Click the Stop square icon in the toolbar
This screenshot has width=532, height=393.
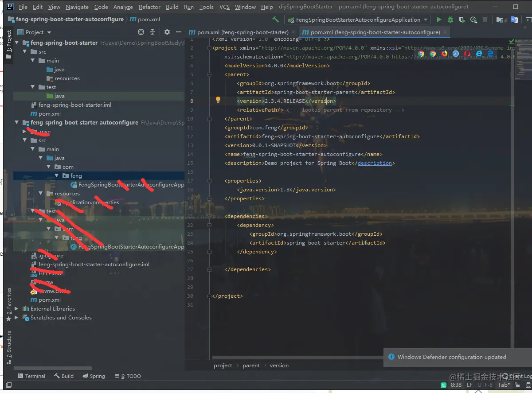[485, 19]
